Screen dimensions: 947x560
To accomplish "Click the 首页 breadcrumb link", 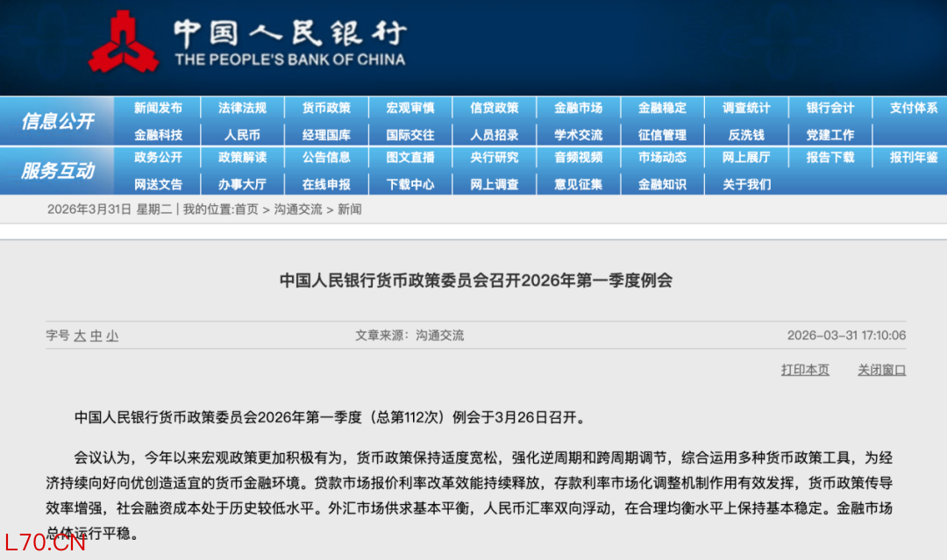I will point(246,209).
